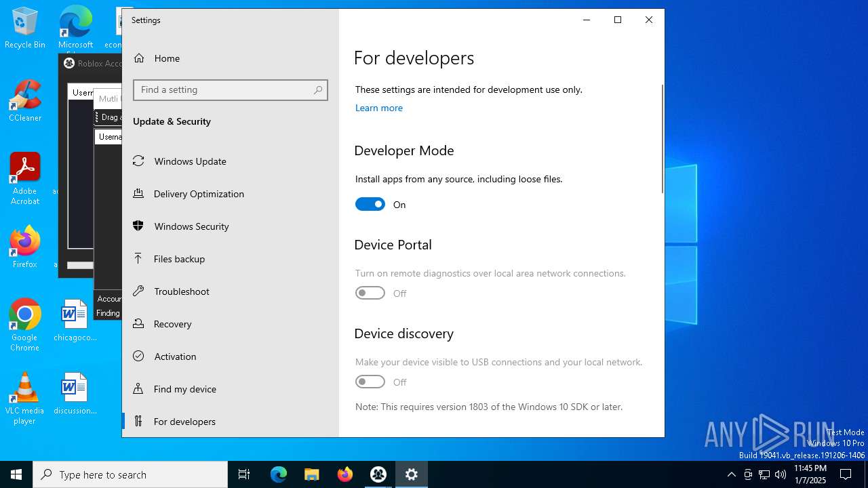Image resolution: width=868 pixels, height=488 pixels.
Task: Turn off the Developer Mode toggle
Action: pos(370,204)
